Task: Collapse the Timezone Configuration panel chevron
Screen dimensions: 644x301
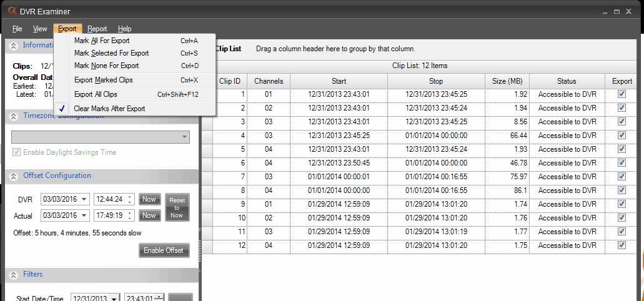Action: [14, 117]
